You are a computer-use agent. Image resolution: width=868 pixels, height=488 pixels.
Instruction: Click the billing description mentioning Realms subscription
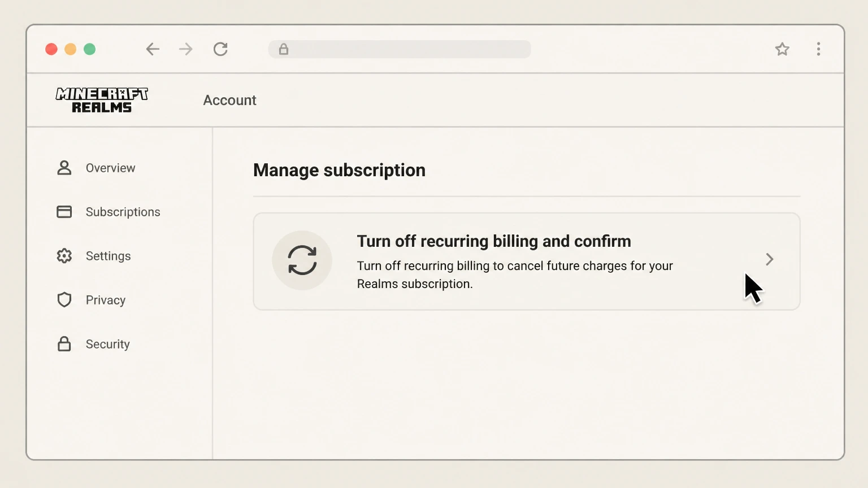515,274
